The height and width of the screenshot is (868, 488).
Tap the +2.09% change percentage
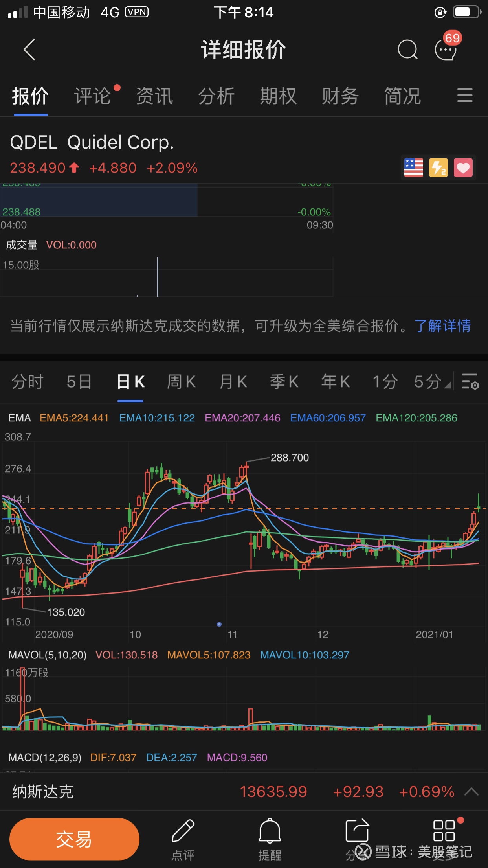pos(172,168)
